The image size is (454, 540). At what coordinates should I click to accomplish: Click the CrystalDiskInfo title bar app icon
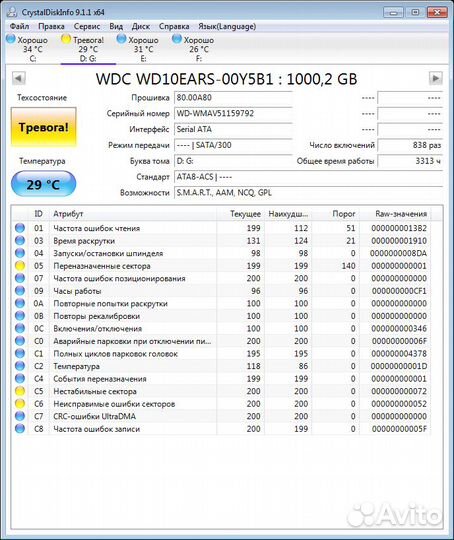tap(12, 12)
